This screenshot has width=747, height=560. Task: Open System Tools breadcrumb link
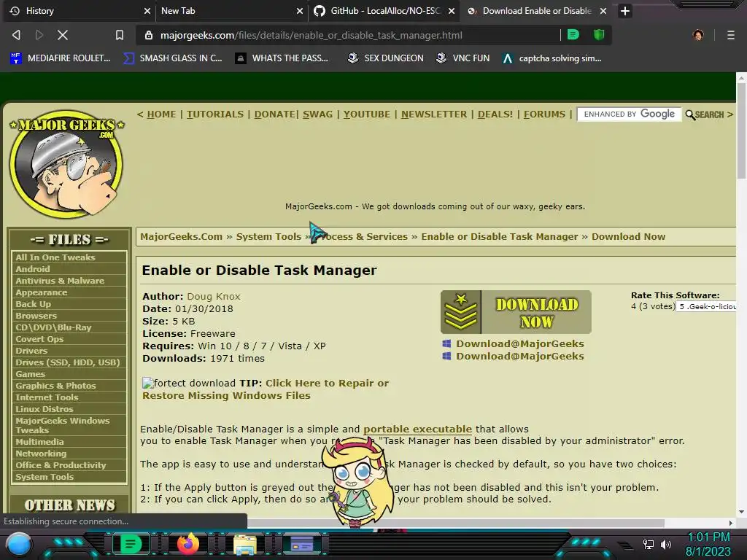(268, 237)
